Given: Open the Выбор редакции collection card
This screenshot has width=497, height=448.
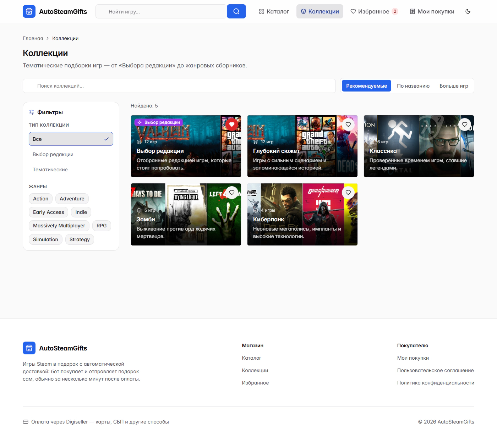Looking at the screenshot, I should point(186,146).
